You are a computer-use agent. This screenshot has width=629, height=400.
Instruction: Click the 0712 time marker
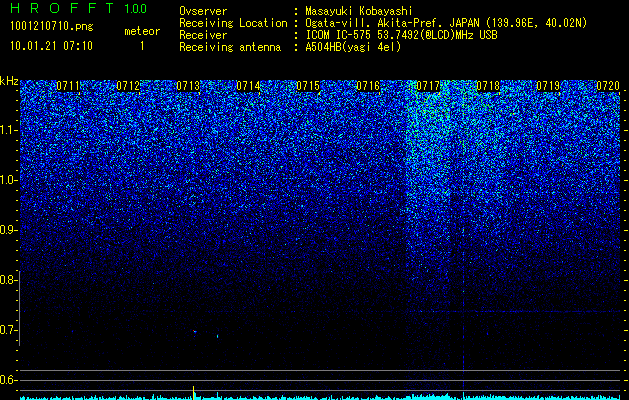[x=128, y=86]
